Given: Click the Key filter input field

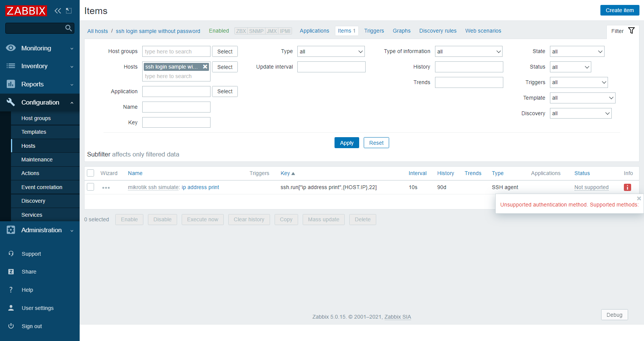Looking at the screenshot, I should point(176,122).
